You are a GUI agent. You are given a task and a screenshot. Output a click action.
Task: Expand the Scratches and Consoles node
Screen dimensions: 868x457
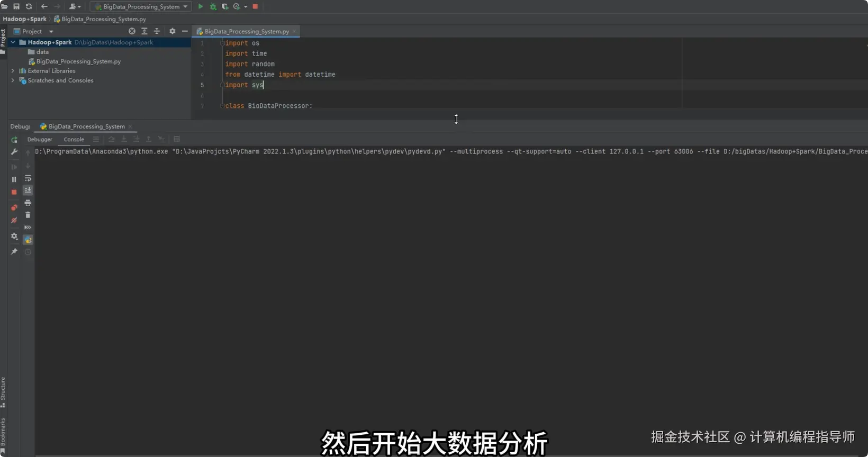click(13, 80)
